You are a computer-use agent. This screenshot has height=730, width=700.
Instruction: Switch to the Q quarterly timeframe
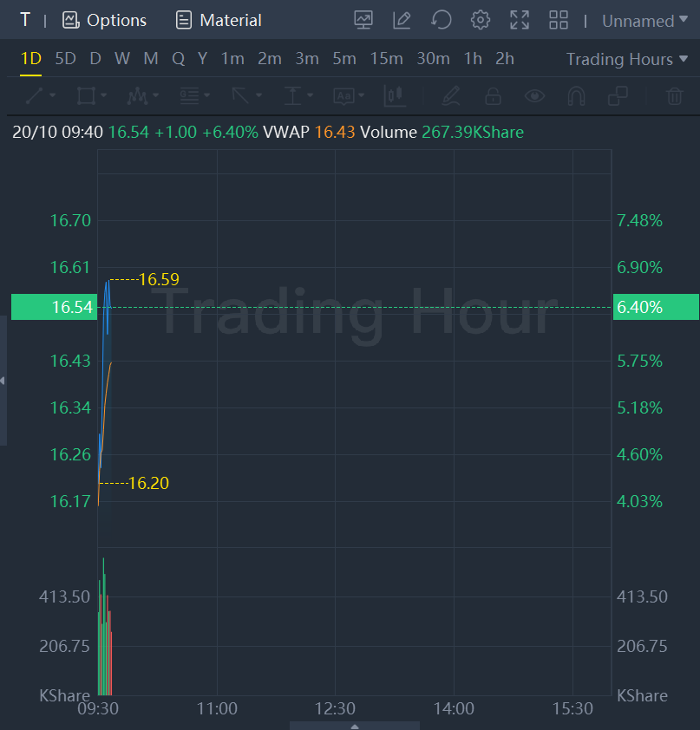179,59
